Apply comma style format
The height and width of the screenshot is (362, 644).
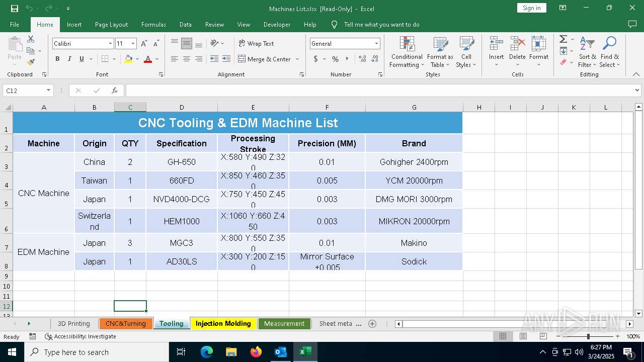click(347, 59)
